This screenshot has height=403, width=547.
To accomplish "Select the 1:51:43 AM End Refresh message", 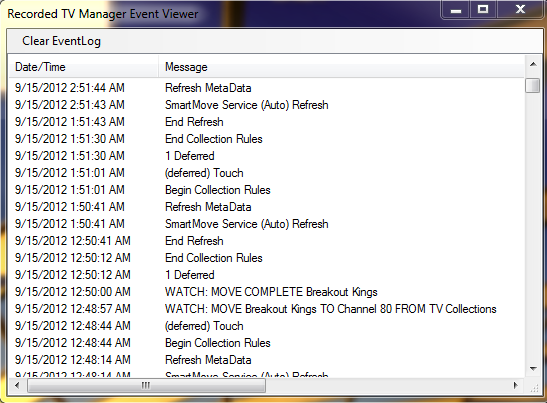I will pyautogui.click(x=194, y=122).
